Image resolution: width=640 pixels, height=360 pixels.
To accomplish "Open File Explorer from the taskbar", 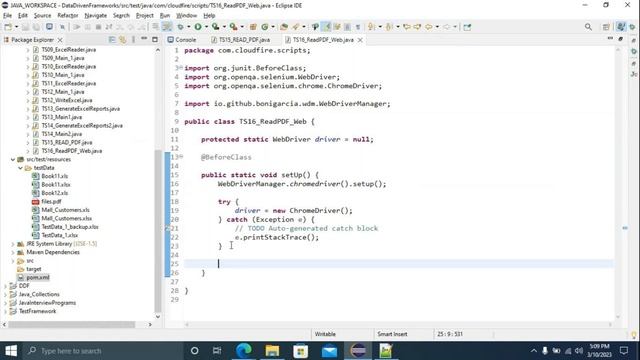I will 272,351.
